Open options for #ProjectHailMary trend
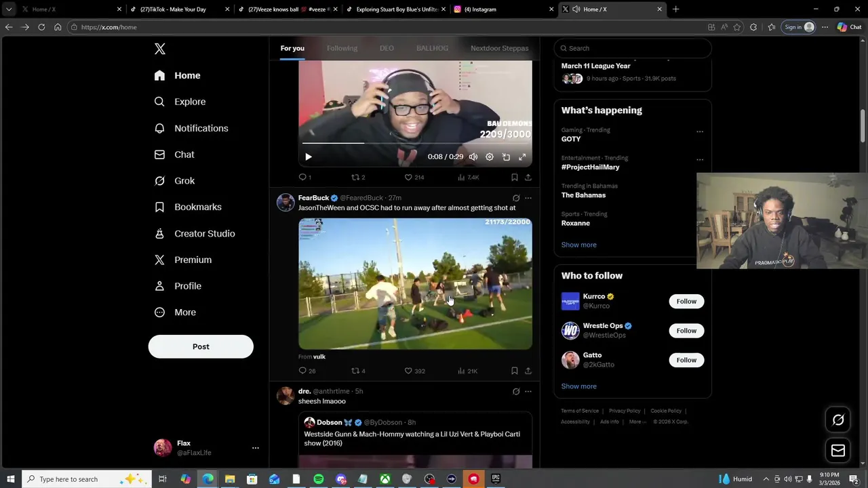868x488 pixels. [700, 160]
